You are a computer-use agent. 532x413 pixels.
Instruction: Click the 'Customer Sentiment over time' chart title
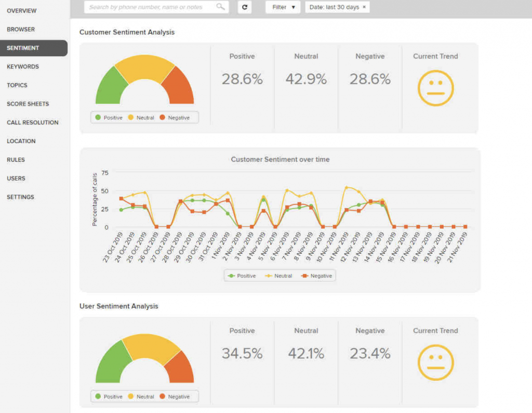tap(280, 159)
